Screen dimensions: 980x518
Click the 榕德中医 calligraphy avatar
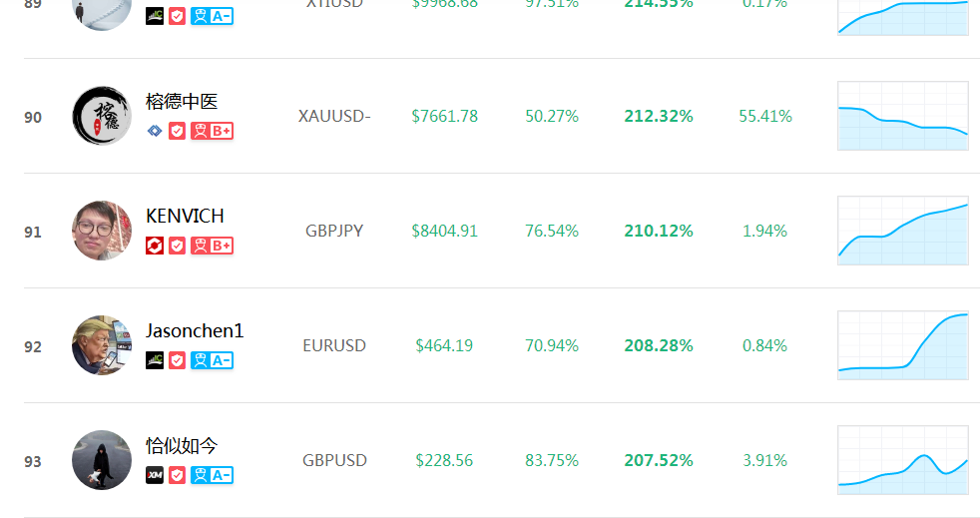[x=102, y=116]
